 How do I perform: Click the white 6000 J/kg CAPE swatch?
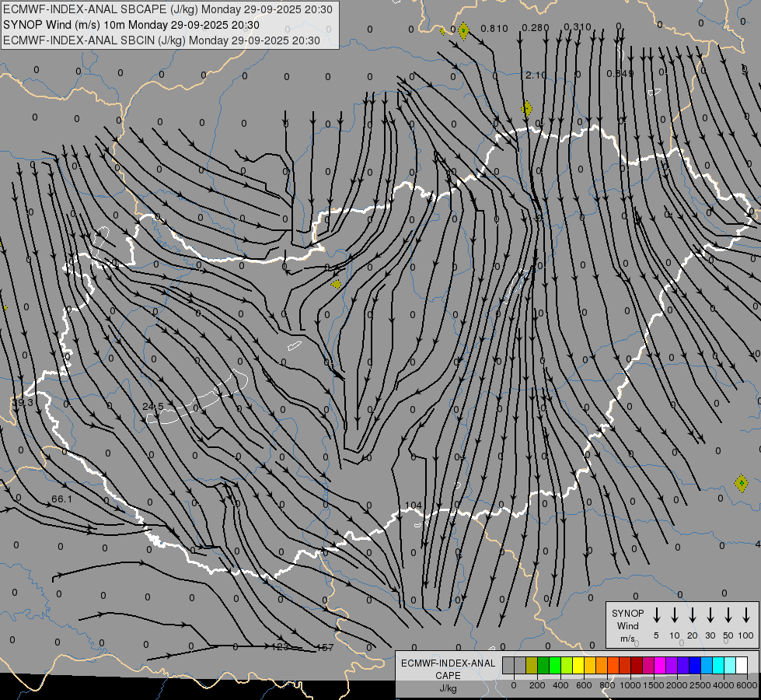tap(742, 665)
